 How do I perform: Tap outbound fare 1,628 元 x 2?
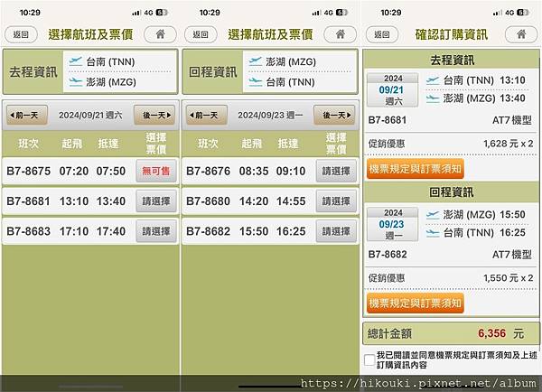(x=508, y=144)
